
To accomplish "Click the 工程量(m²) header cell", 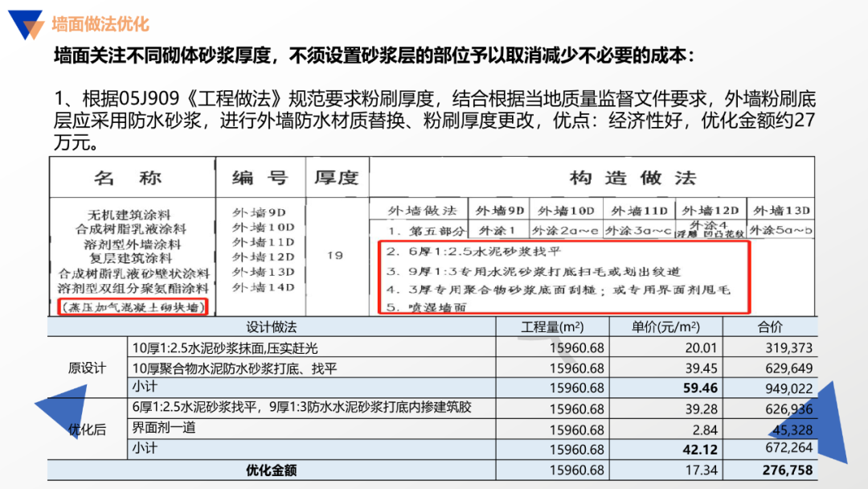I will tap(552, 327).
